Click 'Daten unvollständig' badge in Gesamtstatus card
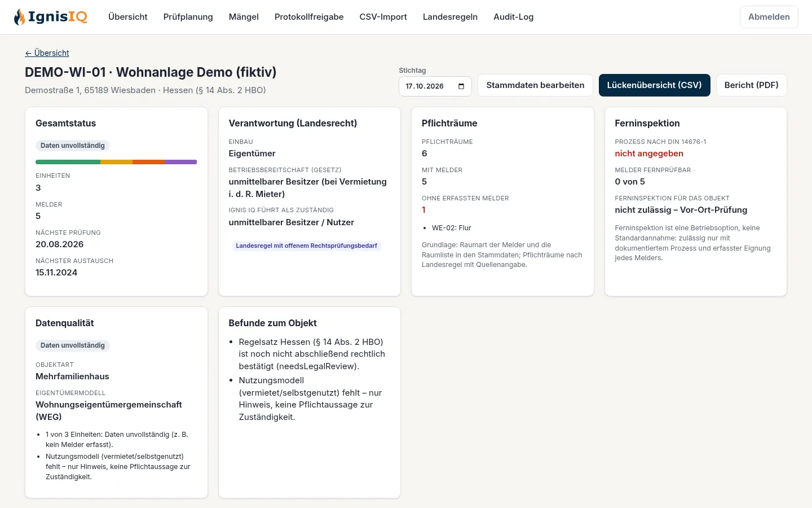The height and width of the screenshot is (508, 812). click(73, 146)
